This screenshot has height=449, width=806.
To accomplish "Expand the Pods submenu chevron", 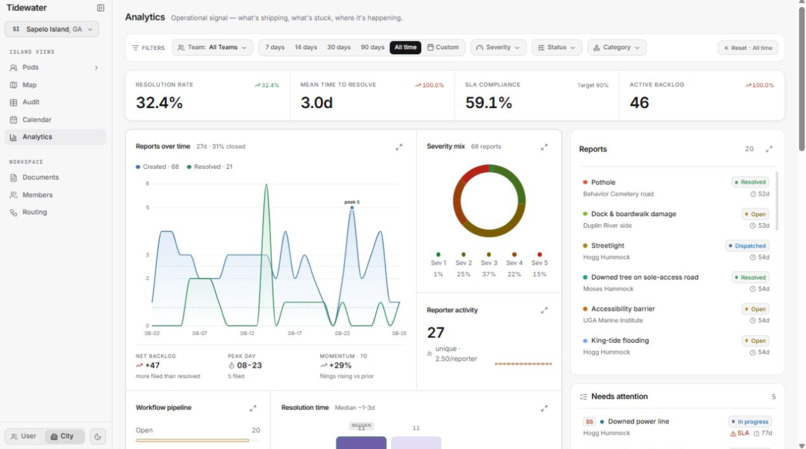I will tap(96, 67).
